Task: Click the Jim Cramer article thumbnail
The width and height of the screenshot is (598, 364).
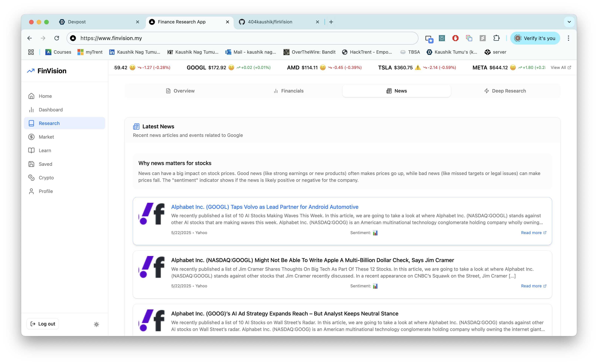Action: coord(151,267)
